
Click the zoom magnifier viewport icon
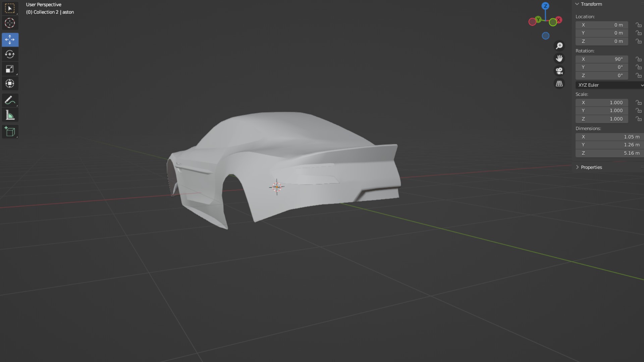(x=559, y=46)
